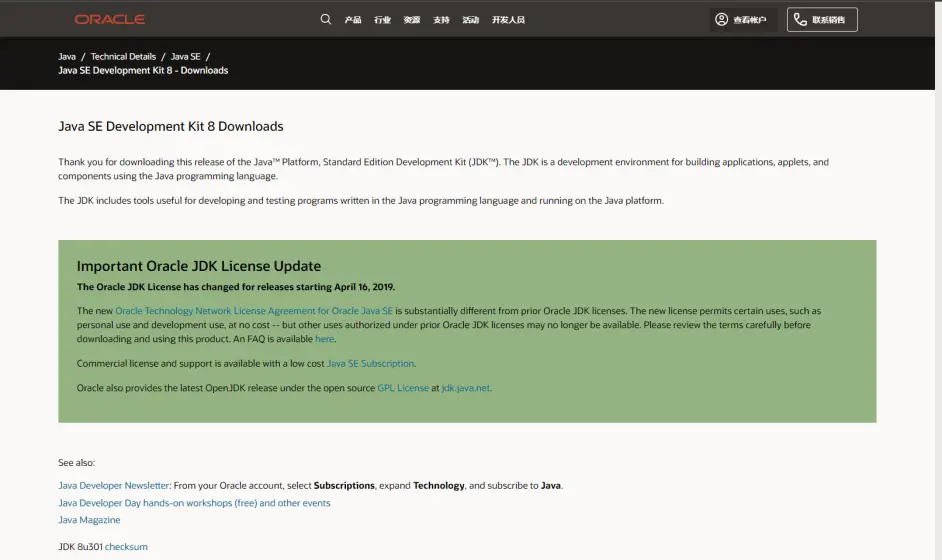Open Oracle Technology Network License Agreement link

[254, 311]
